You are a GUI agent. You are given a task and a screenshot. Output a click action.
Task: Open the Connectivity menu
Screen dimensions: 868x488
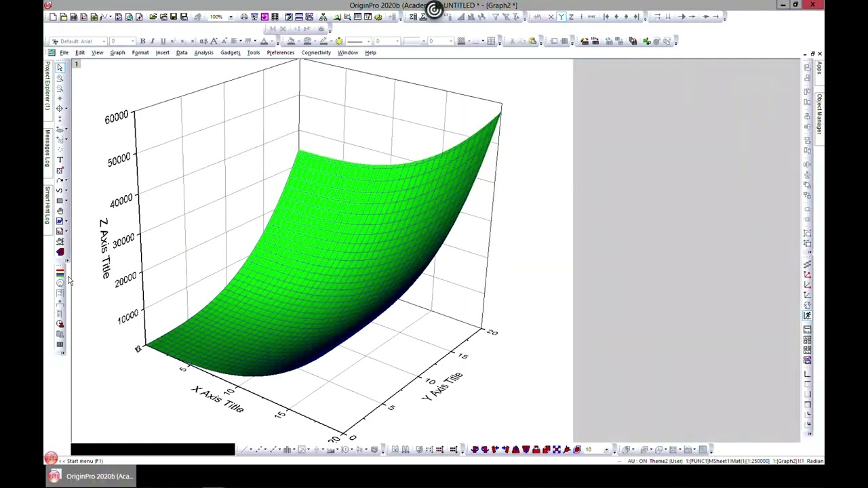(x=316, y=53)
